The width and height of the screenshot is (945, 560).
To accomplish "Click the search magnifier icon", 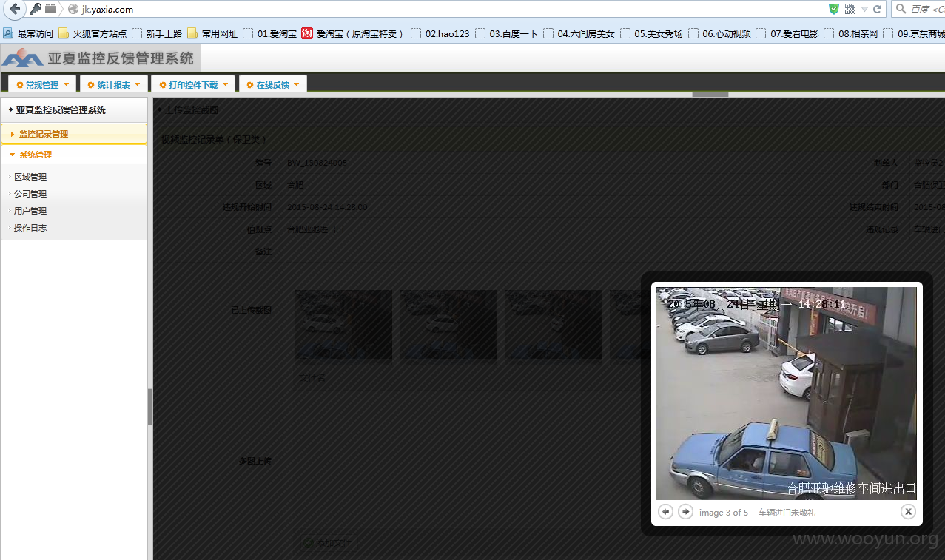I will 901,9.
